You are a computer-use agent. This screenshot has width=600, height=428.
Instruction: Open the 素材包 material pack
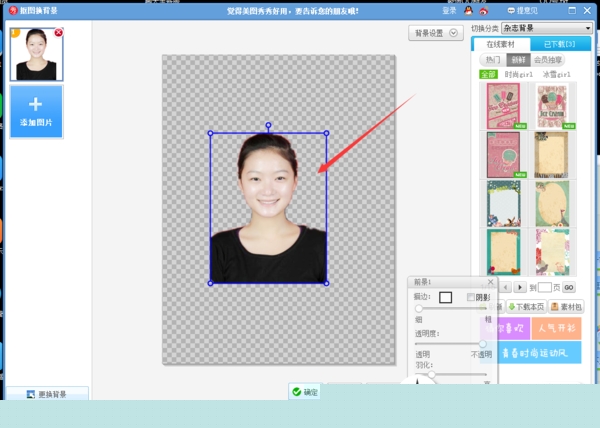click(x=564, y=306)
